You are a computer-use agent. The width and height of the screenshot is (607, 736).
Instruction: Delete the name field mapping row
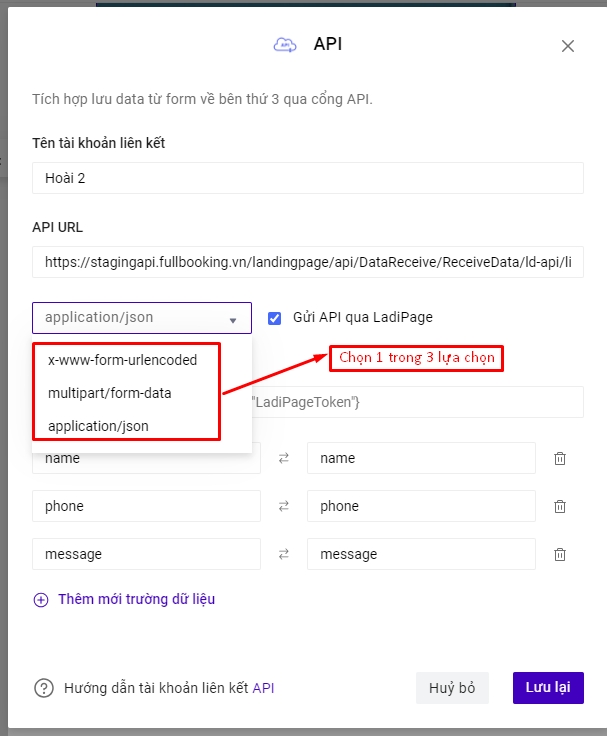(560, 458)
